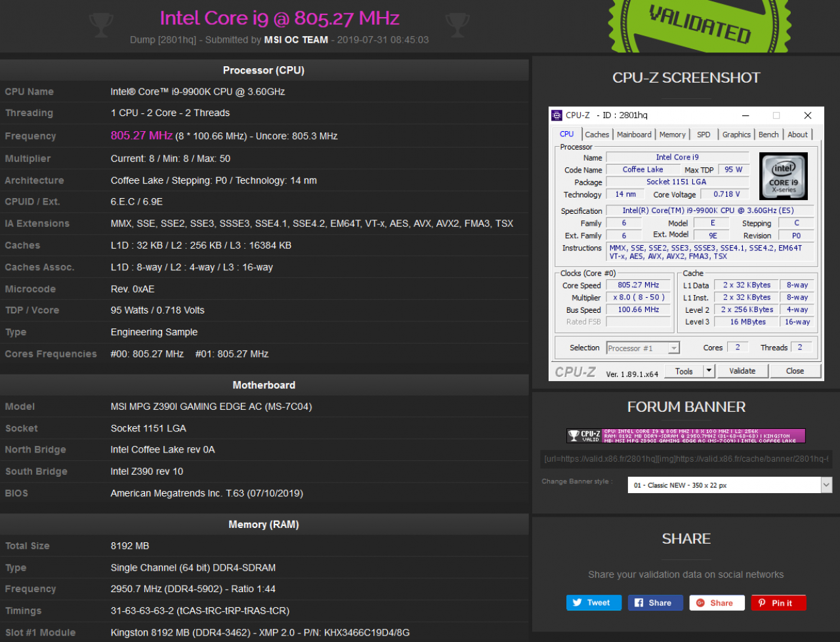This screenshot has height=642, width=840.
Task: Click the Bus Speed 100.66 MHz field in CPU-Z
Action: pos(639,310)
